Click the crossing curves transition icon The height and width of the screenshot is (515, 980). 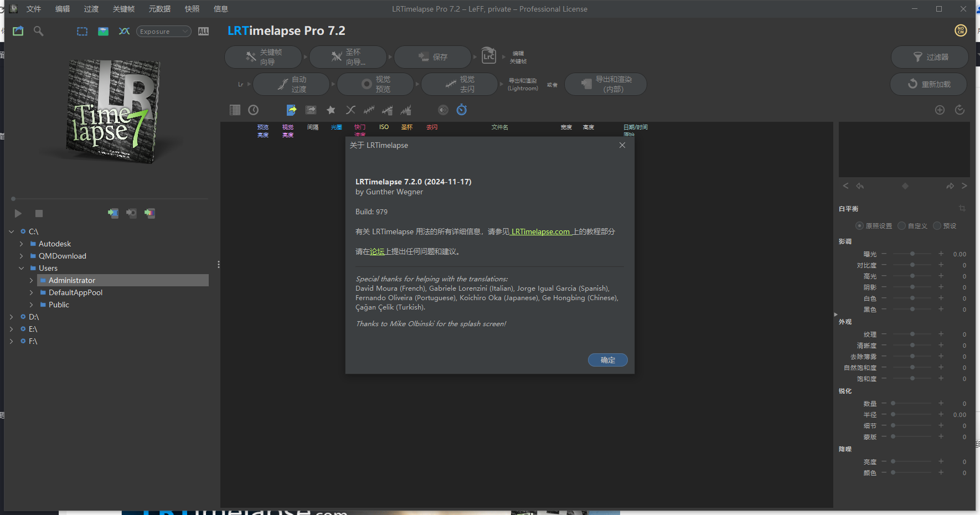(x=350, y=110)
